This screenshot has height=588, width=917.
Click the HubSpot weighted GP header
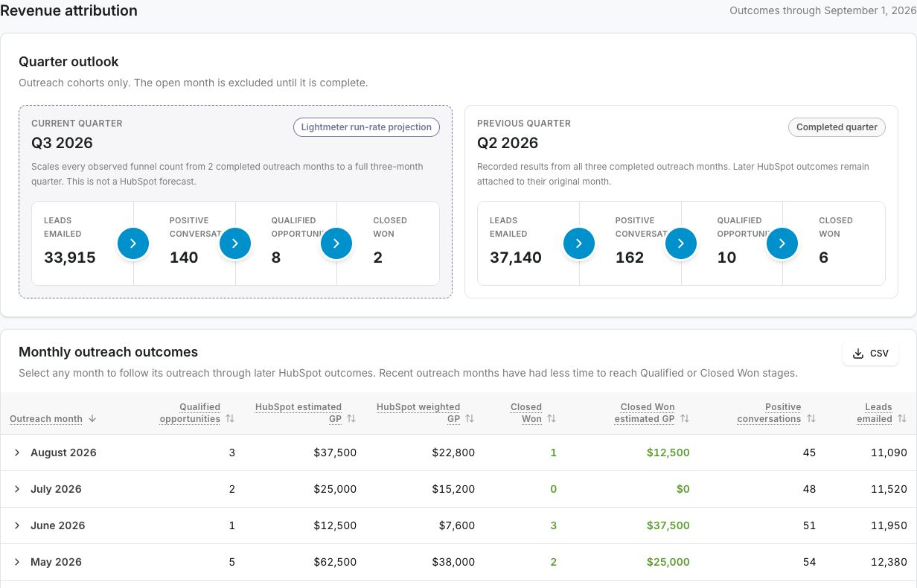[x=418, y=413]
